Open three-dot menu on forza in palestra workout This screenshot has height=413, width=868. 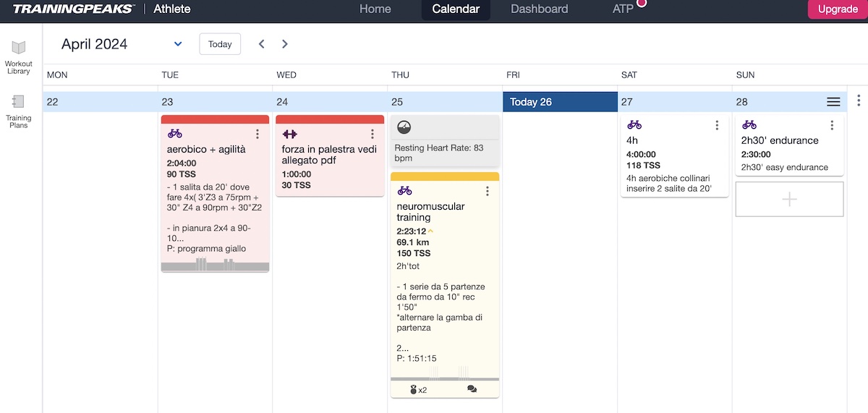373,134
